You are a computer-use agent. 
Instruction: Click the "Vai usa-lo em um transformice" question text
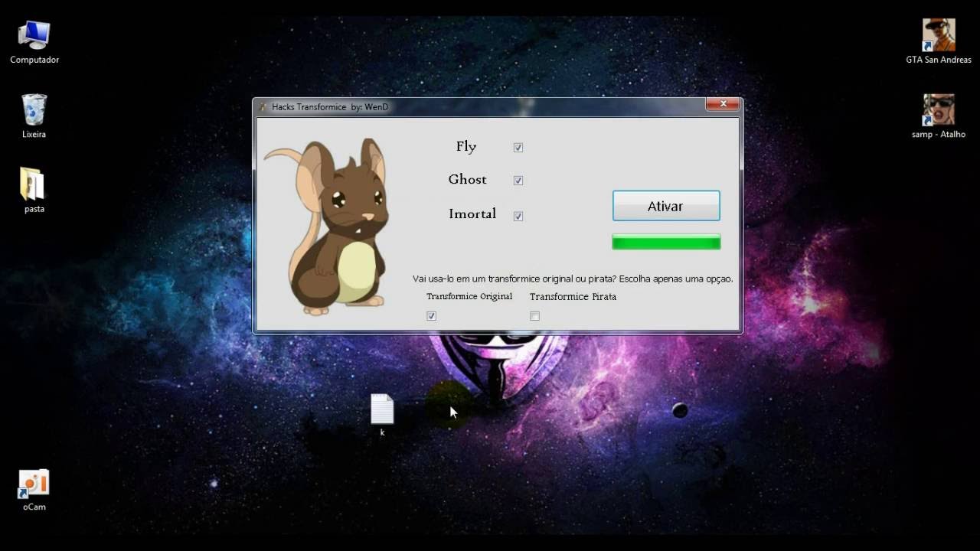(x=573, y=279)
